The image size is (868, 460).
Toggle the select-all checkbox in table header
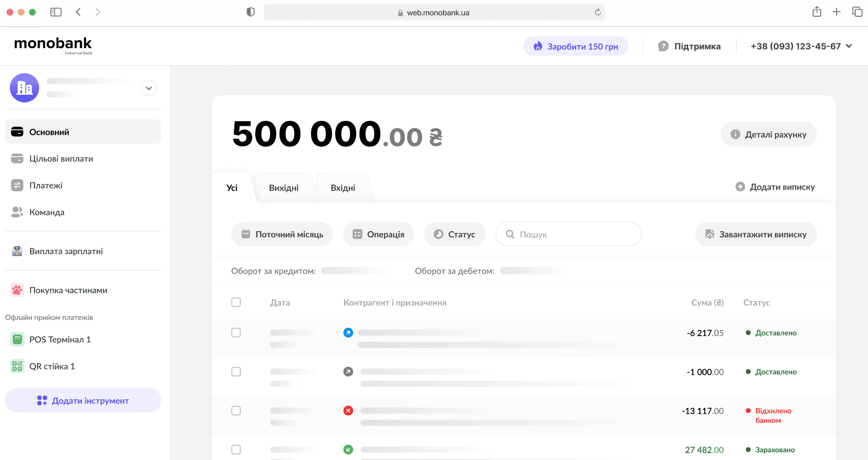[236, 302]
